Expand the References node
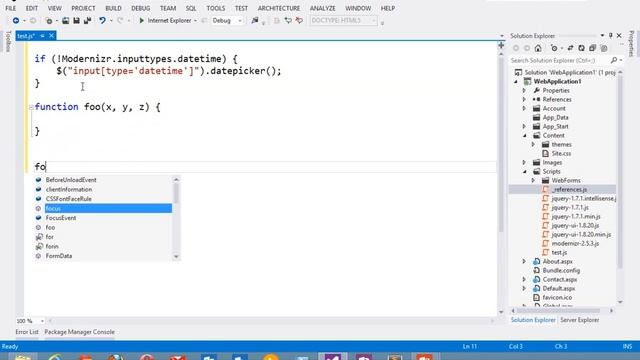Screen dimensions: 640x360 524,100
